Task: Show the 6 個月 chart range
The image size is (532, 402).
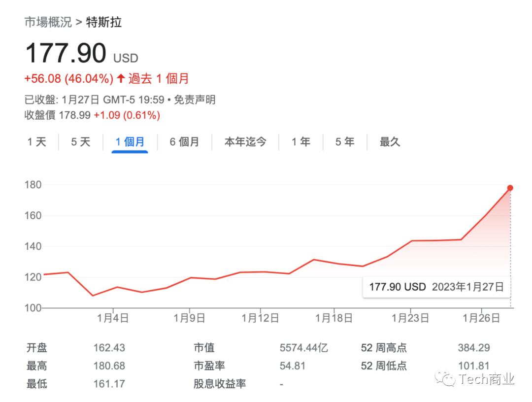Action: tap(184, 142)
